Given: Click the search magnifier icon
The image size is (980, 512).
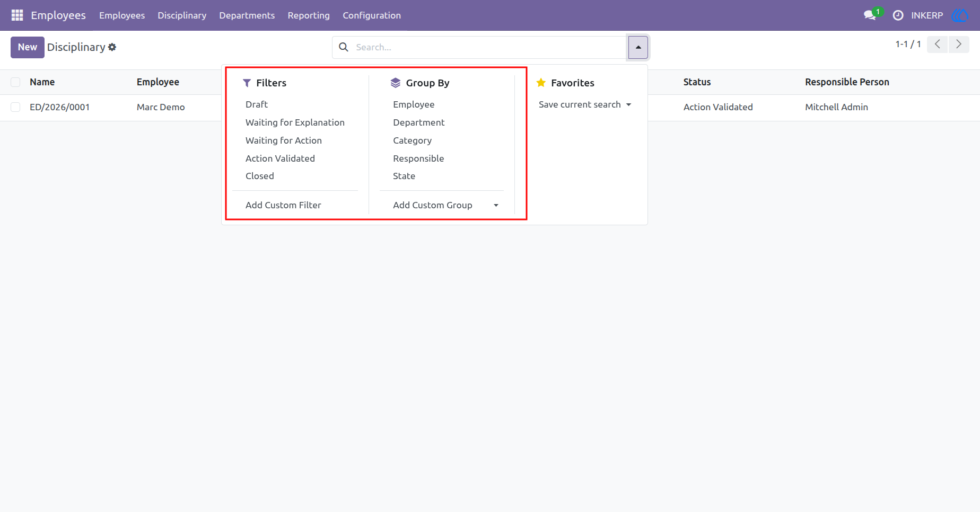Looking at the screenshot, I should 344,47.
